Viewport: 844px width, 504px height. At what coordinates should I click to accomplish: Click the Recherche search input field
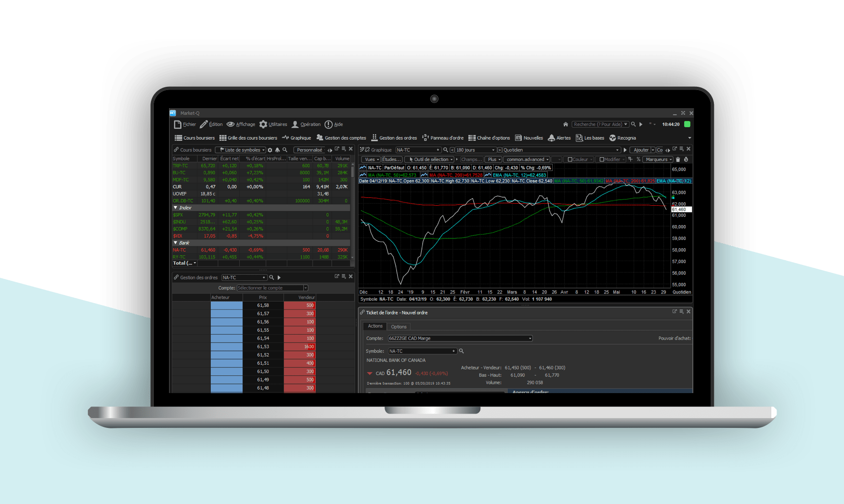(597, 124)
